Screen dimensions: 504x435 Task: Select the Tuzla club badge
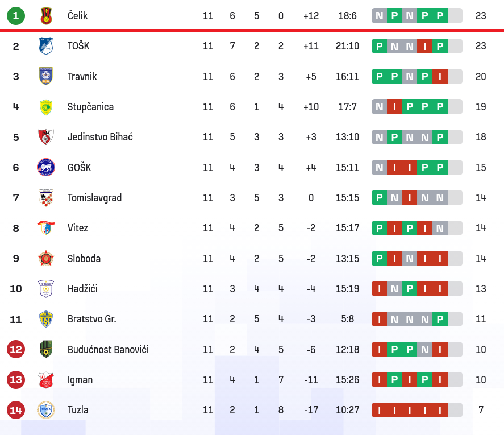pyautogui.click(x=46, y=410)
